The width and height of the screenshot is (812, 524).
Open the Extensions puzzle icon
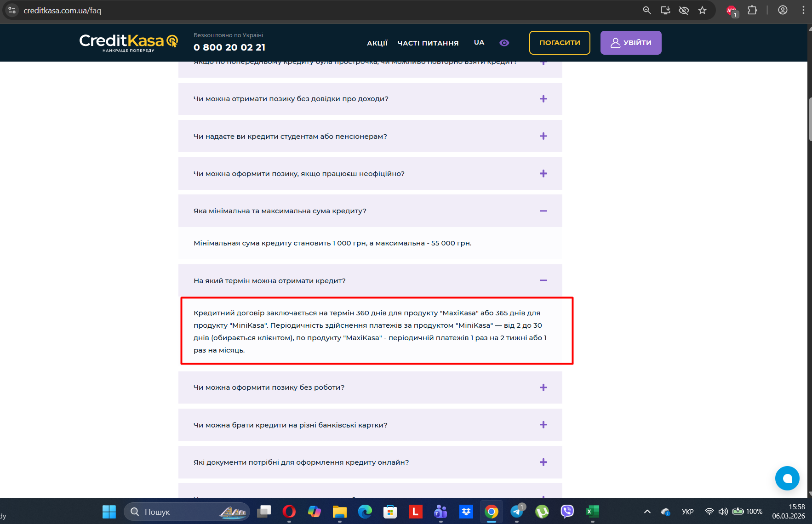pyautogui.click(x=752, y=10)
